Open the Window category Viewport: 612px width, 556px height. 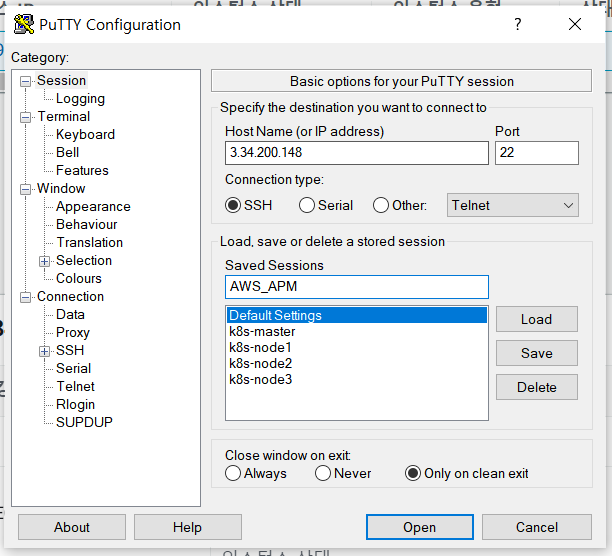(61, 188)
